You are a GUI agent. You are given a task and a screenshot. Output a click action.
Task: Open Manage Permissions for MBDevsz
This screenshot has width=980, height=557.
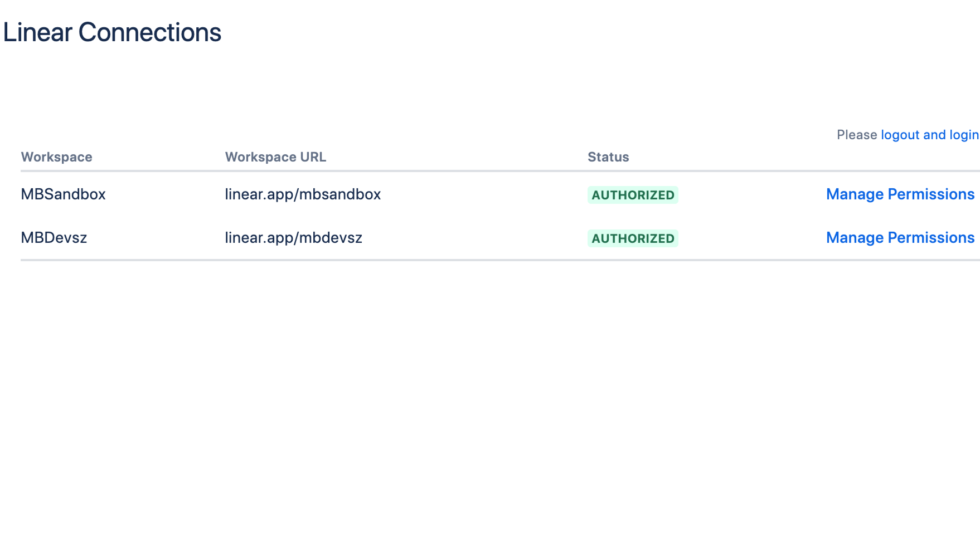pos(900,238)
